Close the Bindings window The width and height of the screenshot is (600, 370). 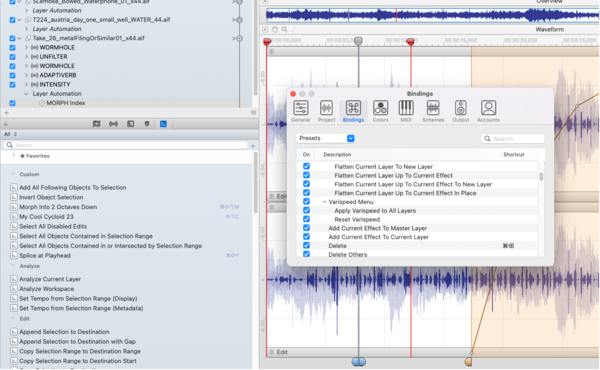(293, 94)
